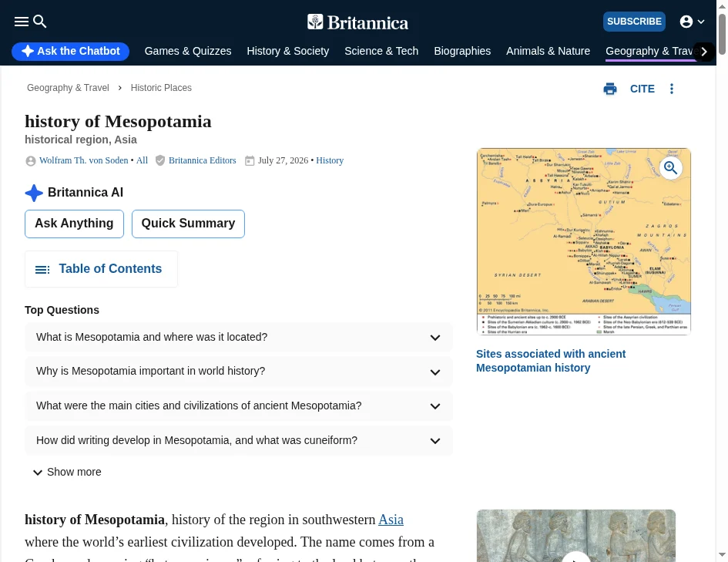Viewport: 728px width, 562px height.
Task: Open the Table of Contents
Action: pyautogui.click(x=101, y=269)
